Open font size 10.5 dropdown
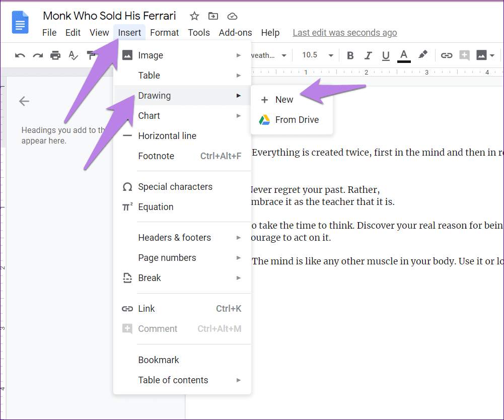 (x=318, y=55)
